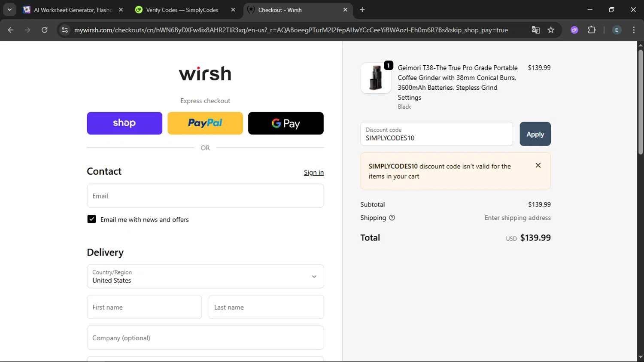644x362 pixels.
Task: Translate this page icon
Action: pos(535,30)
